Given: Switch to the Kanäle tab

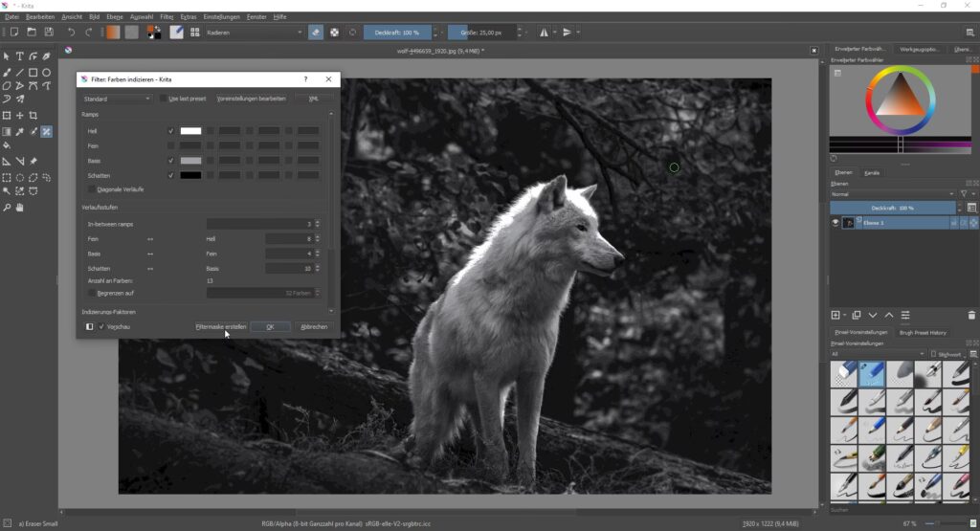Looking at the screenshot, I should (872, 172).
